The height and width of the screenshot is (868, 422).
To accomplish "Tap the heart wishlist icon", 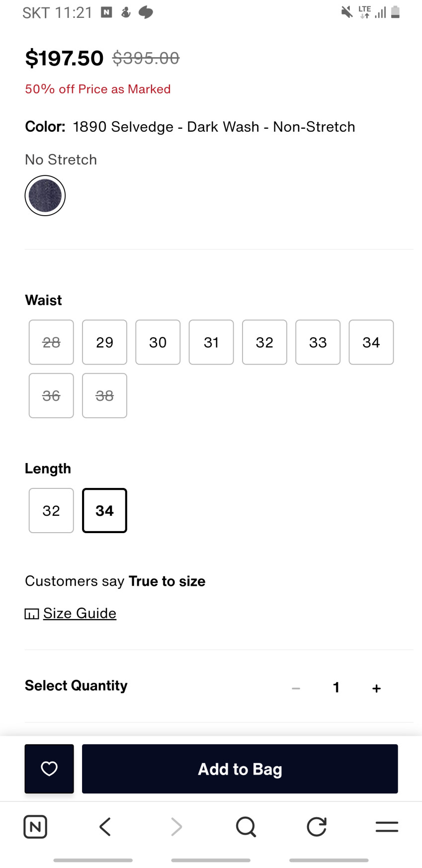I will coord(49,769).
